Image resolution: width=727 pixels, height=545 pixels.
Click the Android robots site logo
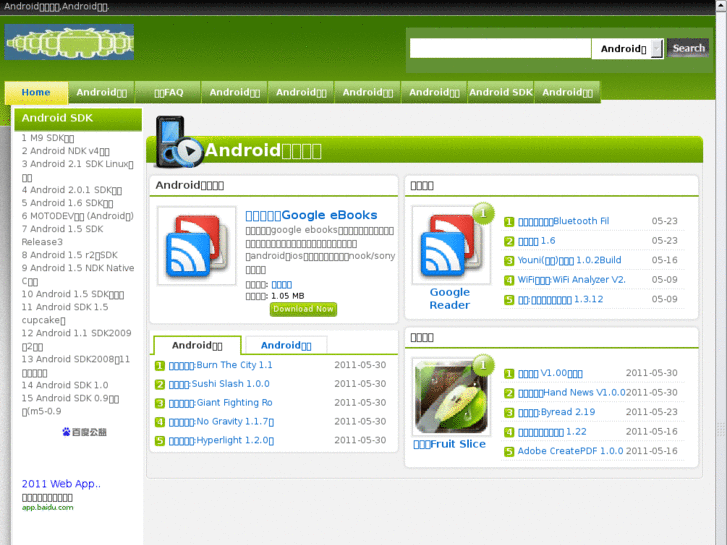[70, 42]
